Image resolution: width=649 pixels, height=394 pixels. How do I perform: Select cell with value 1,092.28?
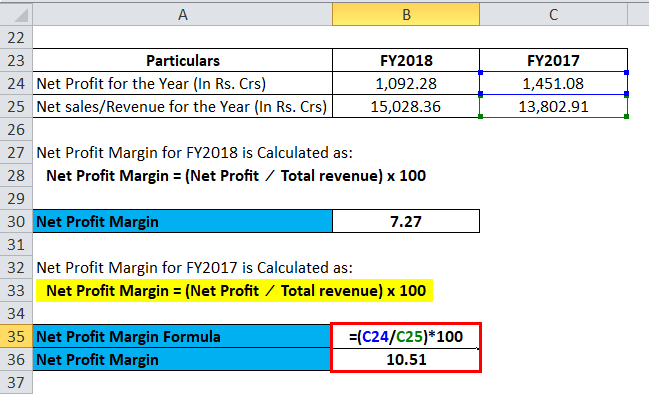(x=406, y=84)
